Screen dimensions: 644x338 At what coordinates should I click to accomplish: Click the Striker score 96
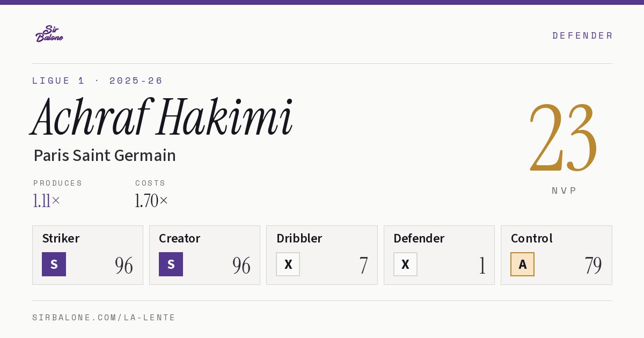pyautogui.click(x=124, y=266)
